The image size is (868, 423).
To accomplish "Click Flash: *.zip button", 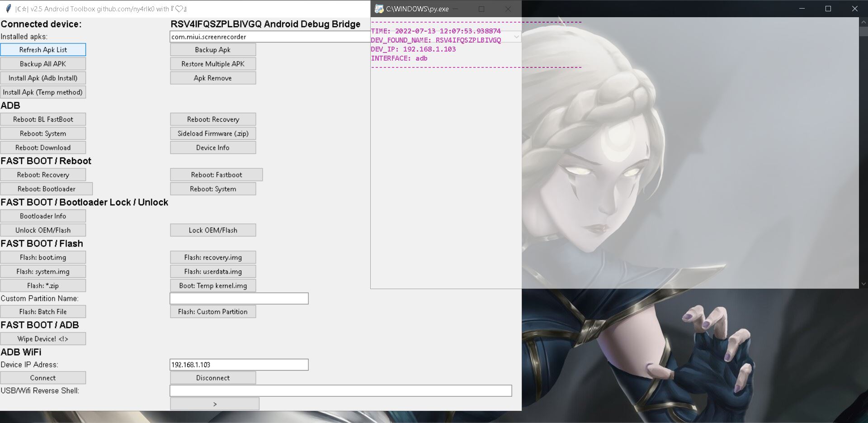I will [x=43, y=285].
